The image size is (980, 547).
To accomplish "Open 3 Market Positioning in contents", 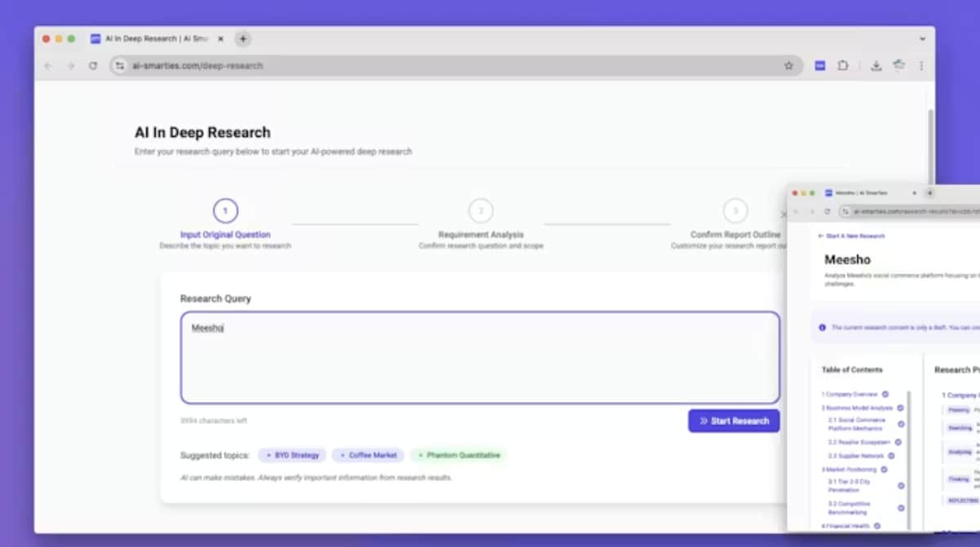I will coord(849,469).
